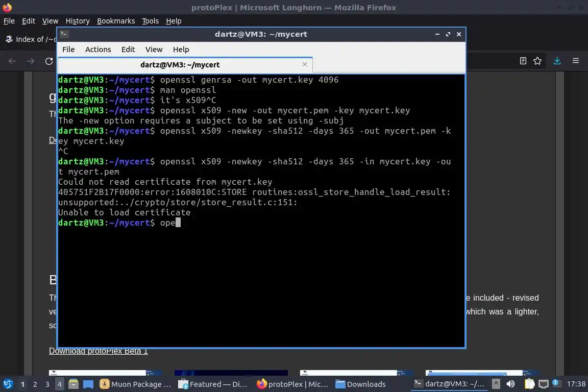The height and width of the screenshot is (392, 588).
Task: Click the terminal icon in the terminal title bar
Action: click(x=64, y=34)
